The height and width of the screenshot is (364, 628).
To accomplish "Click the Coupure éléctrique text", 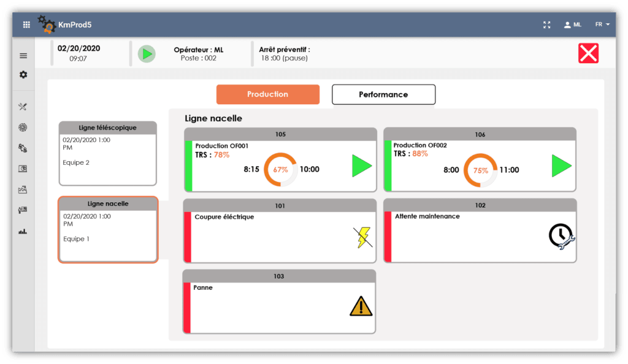I will pyautogui.click(x=224, y=217).
